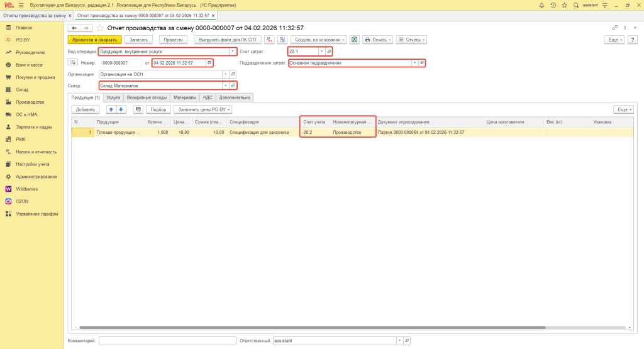
Task: Open the table's Еще menu
Action: coord(624,109)
